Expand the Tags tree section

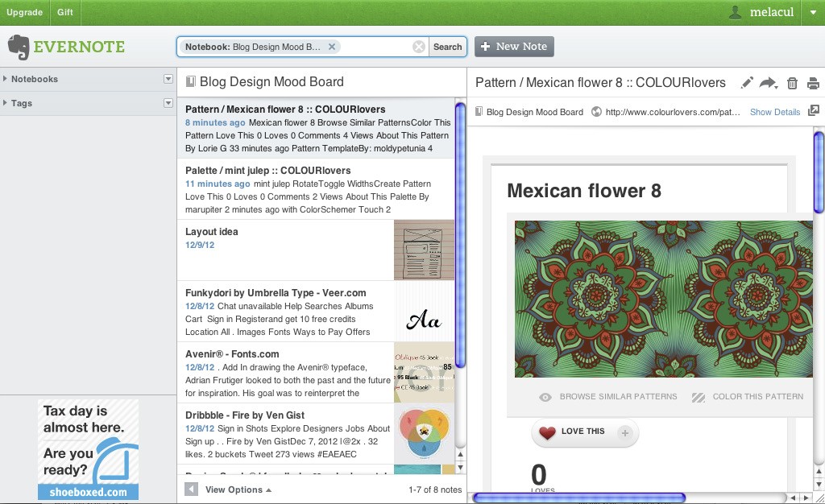coord(5,103)
